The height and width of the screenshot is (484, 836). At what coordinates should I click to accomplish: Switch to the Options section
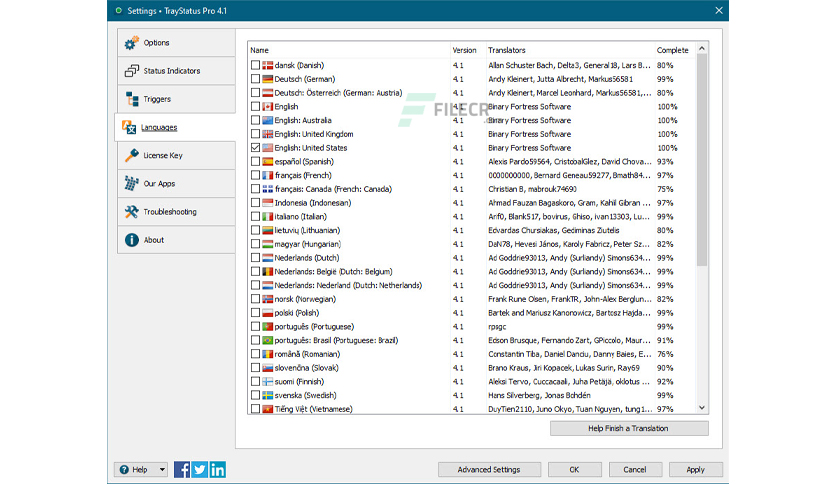pyautogui.click(x=176, y=43)
